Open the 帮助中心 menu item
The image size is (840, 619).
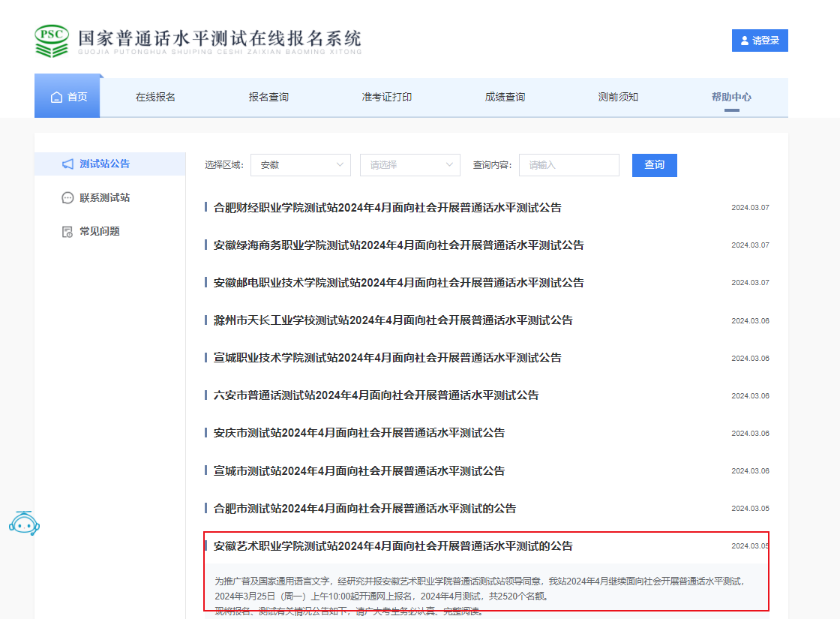coord(731,97)
